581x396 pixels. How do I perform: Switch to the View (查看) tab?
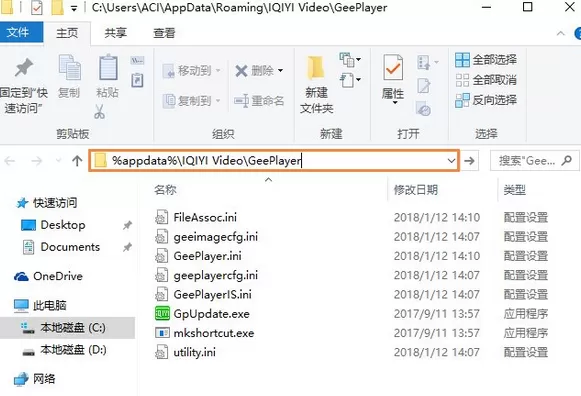tap(164, 33)
